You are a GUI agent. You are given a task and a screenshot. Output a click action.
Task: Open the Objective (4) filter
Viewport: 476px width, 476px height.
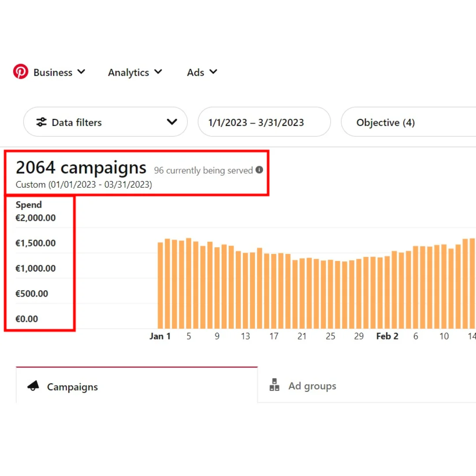click(386, 123)
